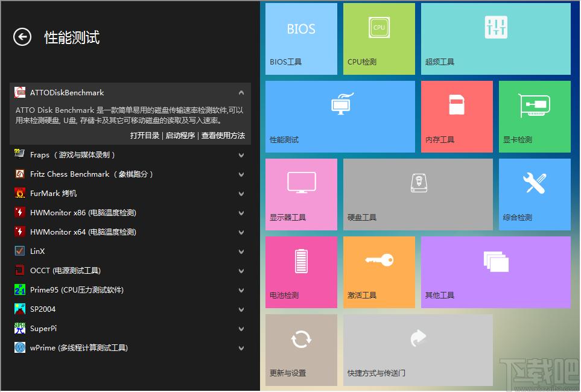
Task: Open the 硬盘工具 hard disk tile
Action: pos(418,195)
